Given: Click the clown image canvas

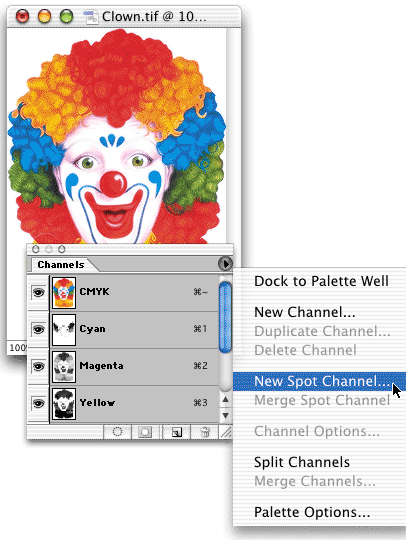Looking at the screenshot, I should pos(116,136).
